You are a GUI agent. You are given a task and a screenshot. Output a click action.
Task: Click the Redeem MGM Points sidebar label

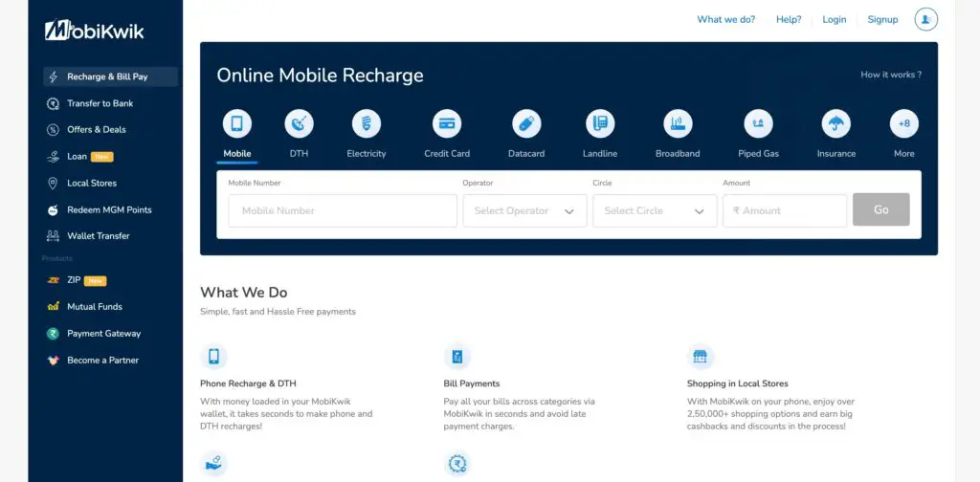(109, 209)
